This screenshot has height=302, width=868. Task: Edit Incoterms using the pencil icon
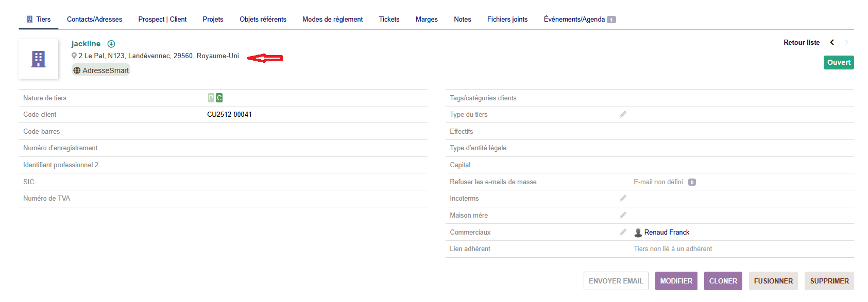pyautogui.click(x=623, y=199)
